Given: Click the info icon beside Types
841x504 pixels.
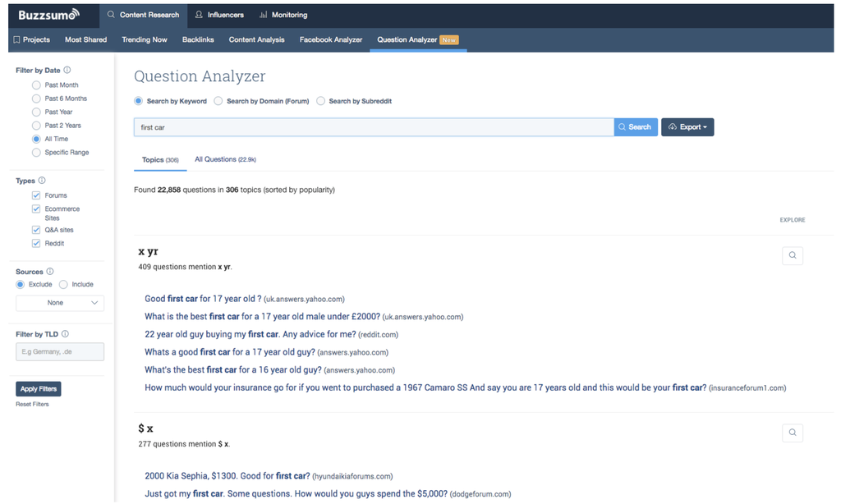Looking at the screenshot, I should tap(42, 181).
